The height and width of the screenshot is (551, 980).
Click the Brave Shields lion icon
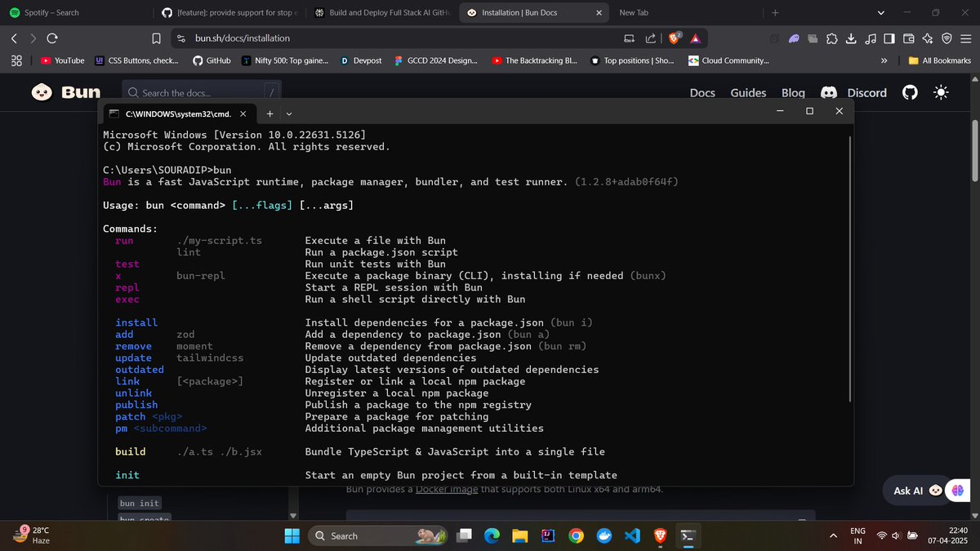click(674, 38)
